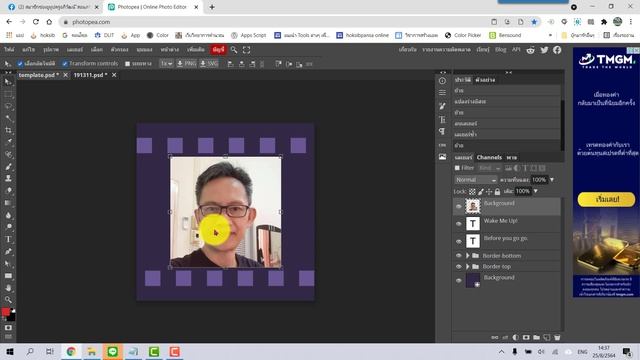Switch to the 191311.psd document tab
640x360 pixels.
click(x=90, y=75)
